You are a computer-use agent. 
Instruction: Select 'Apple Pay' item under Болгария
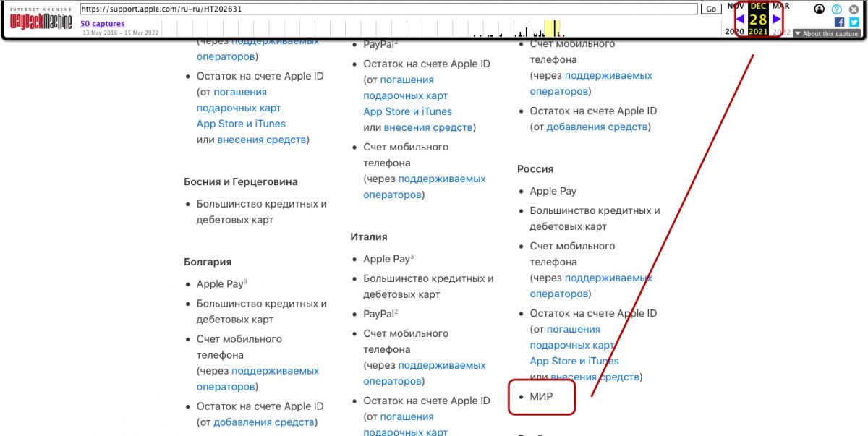tap(220, 284)
